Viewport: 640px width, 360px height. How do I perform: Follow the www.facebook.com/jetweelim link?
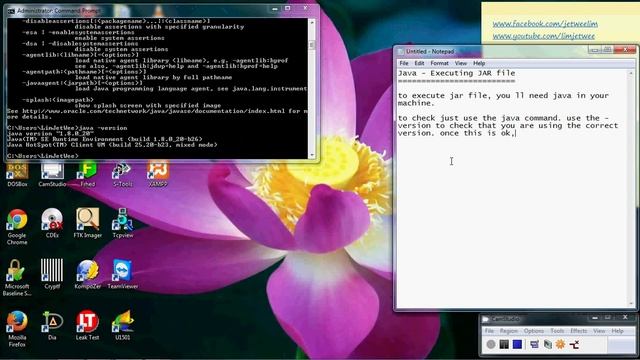(x=545, y=24)
